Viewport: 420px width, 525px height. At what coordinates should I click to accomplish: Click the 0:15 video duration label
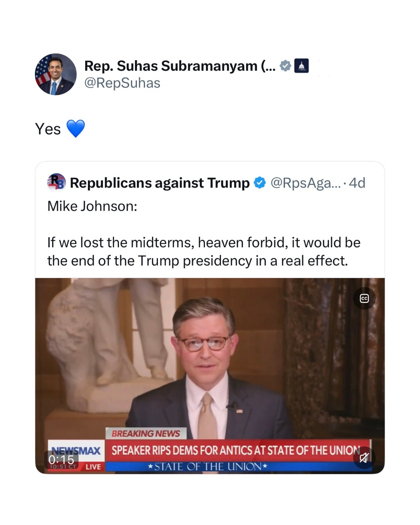(61, 460)
